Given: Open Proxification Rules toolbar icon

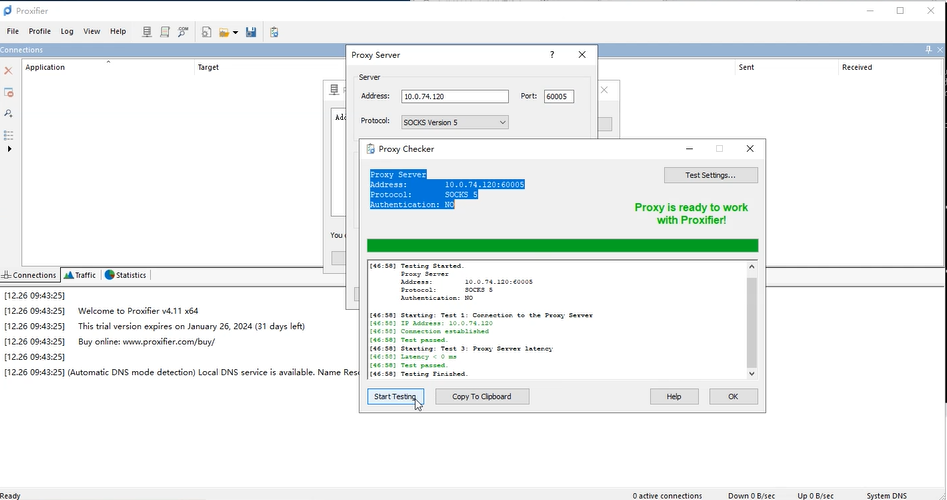Looking at the screenshot, I should tap(164, 32).
